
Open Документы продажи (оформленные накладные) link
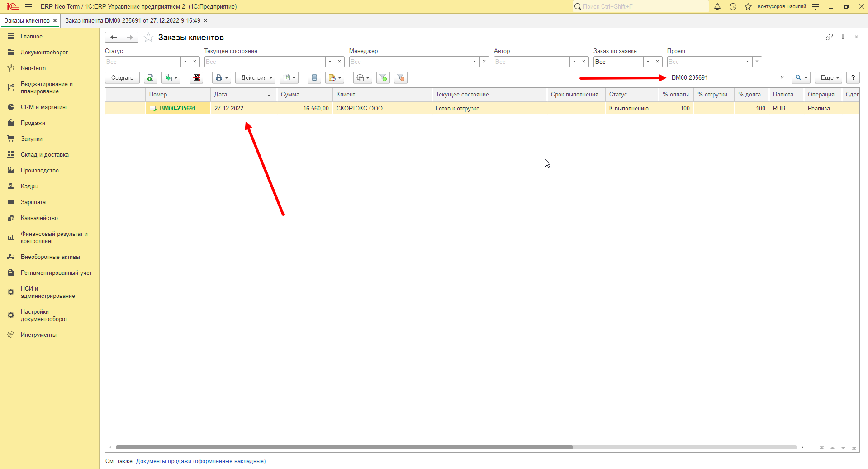[201, 461]
